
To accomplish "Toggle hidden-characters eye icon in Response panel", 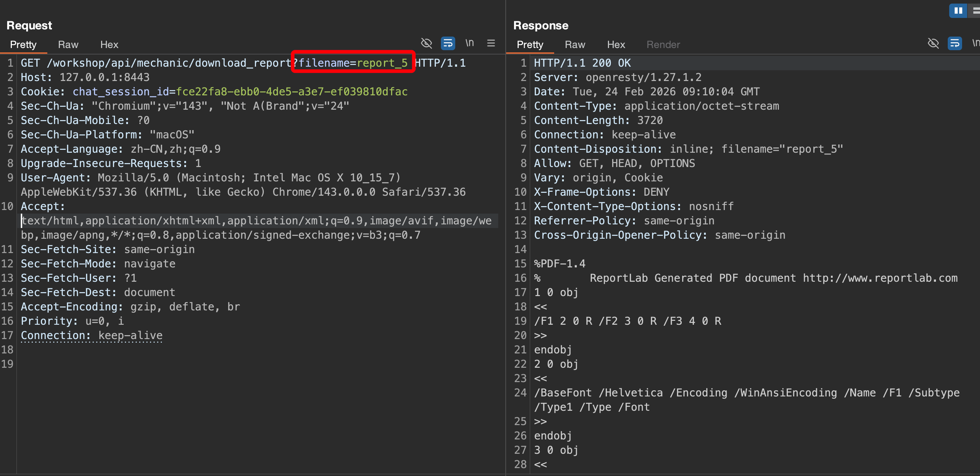I will [933, 43].
